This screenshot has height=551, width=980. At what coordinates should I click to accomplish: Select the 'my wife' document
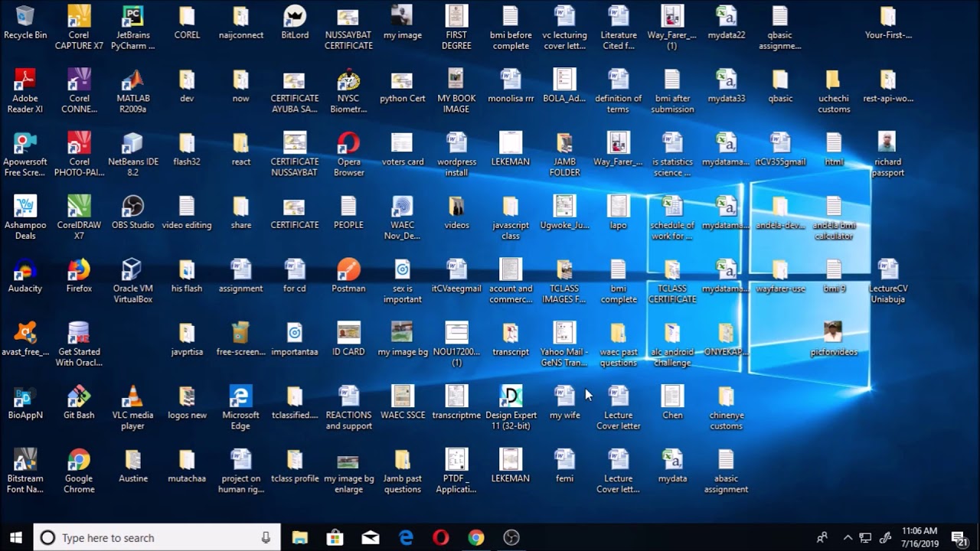[564, 403]
